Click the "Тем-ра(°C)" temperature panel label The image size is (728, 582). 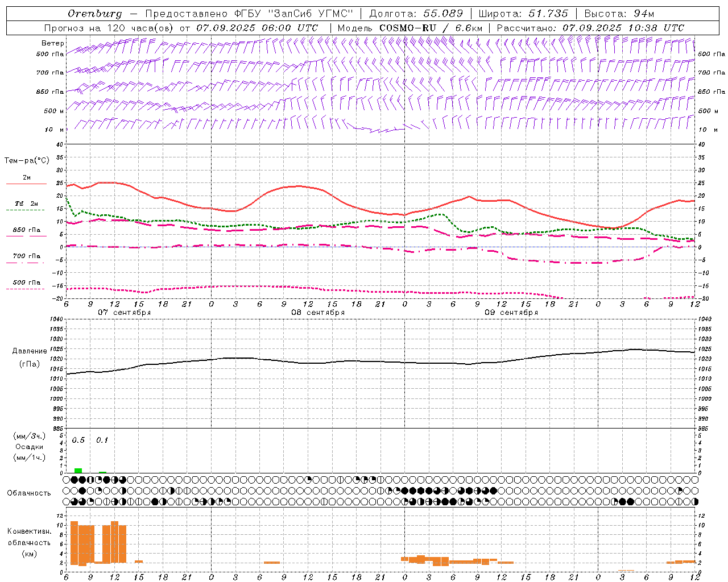click(27, 161)
